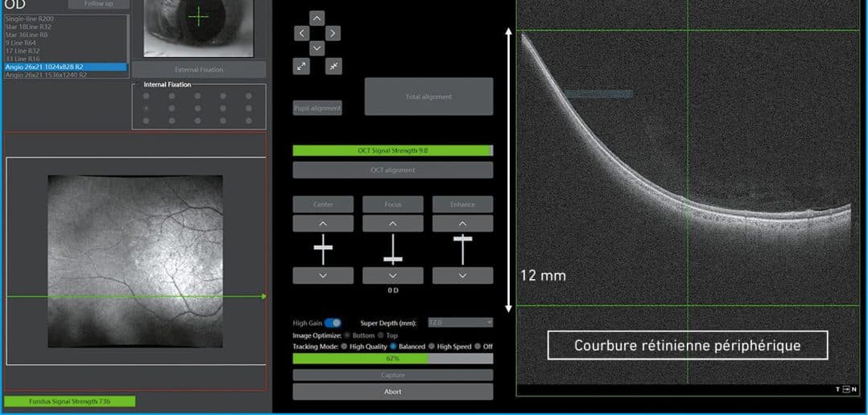Screen dimensions: 868x415
Task: Choose 9 Line R64 scan pattern
Action: tap(65, 43)
